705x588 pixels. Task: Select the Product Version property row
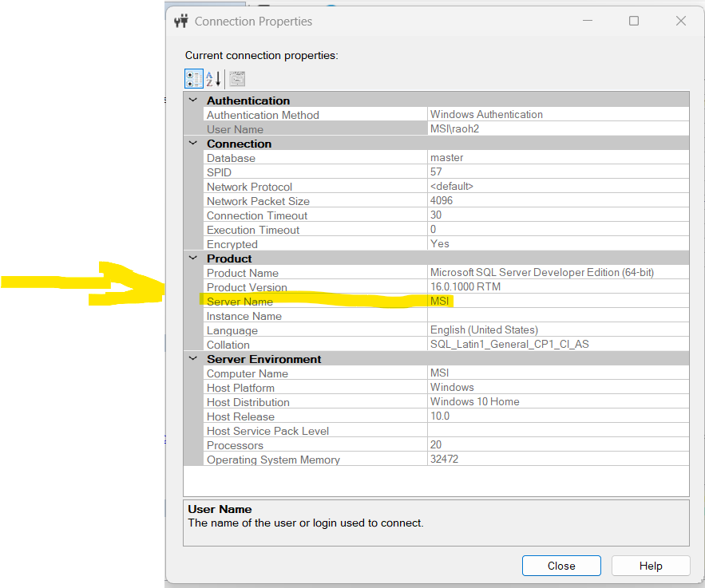point(247,287)
